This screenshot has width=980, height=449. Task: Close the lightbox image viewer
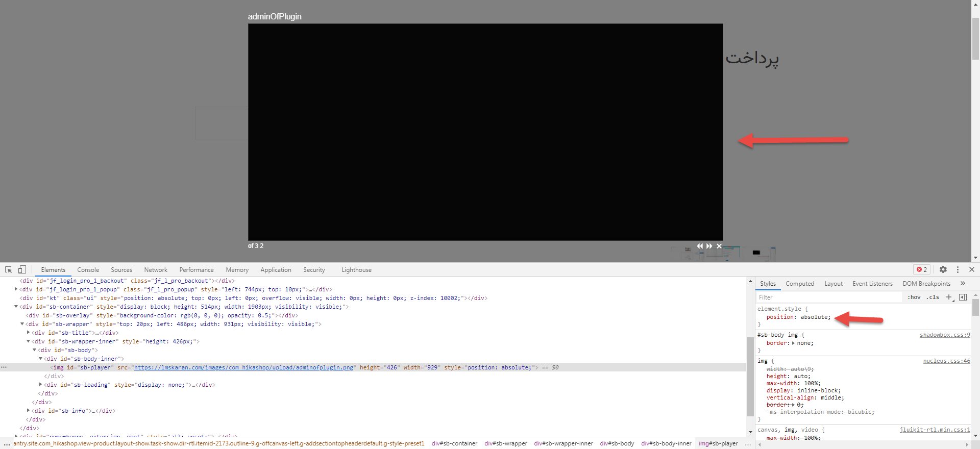(719, 246)
